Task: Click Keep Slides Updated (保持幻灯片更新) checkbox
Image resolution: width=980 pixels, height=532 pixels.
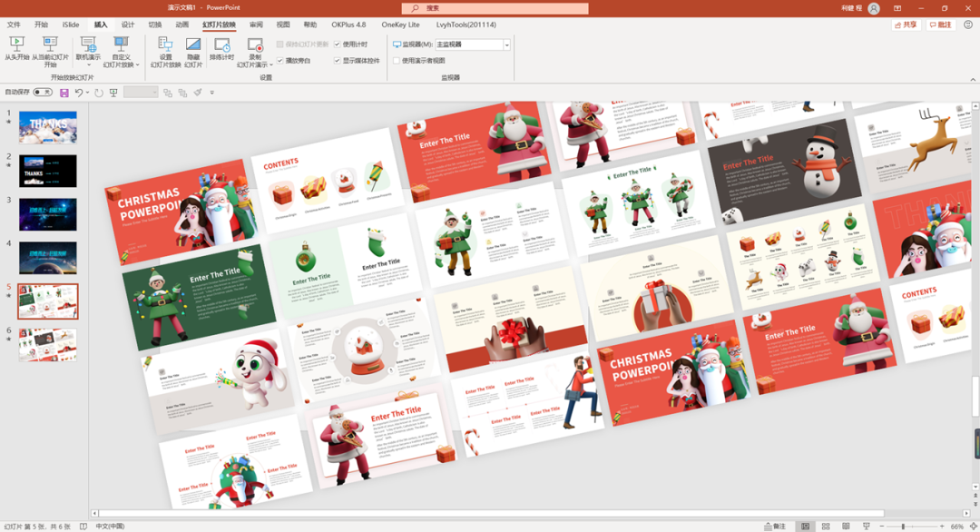Action: click(280, 44)
